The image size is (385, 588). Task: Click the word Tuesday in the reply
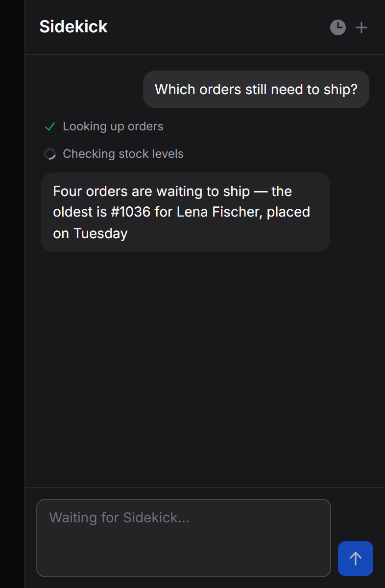[x=100, y=233]
